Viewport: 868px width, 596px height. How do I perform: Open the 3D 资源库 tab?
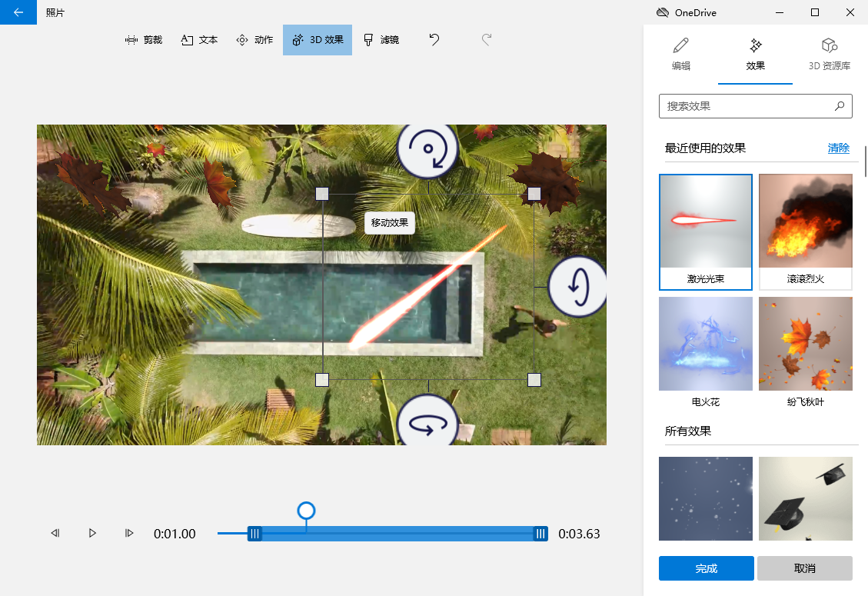[830, 55]
